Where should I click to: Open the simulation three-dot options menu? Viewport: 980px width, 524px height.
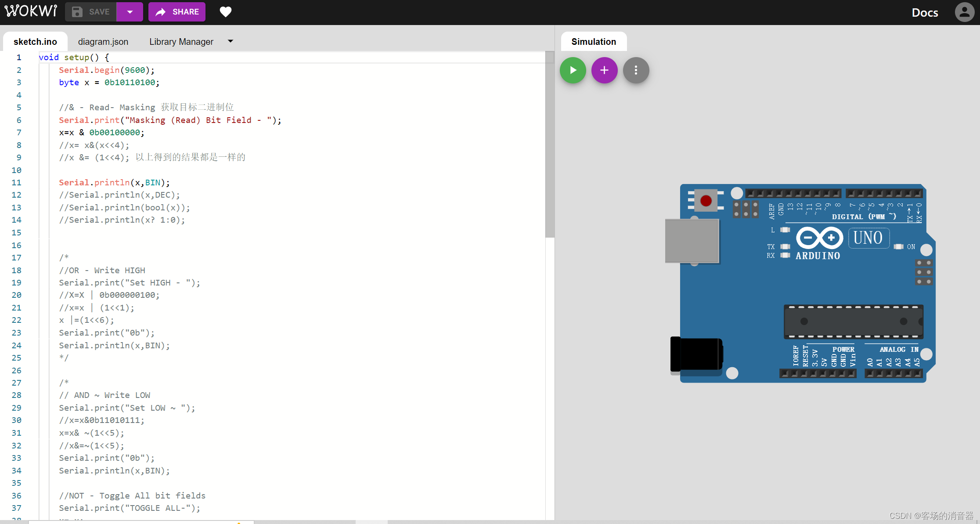point(636,70)
